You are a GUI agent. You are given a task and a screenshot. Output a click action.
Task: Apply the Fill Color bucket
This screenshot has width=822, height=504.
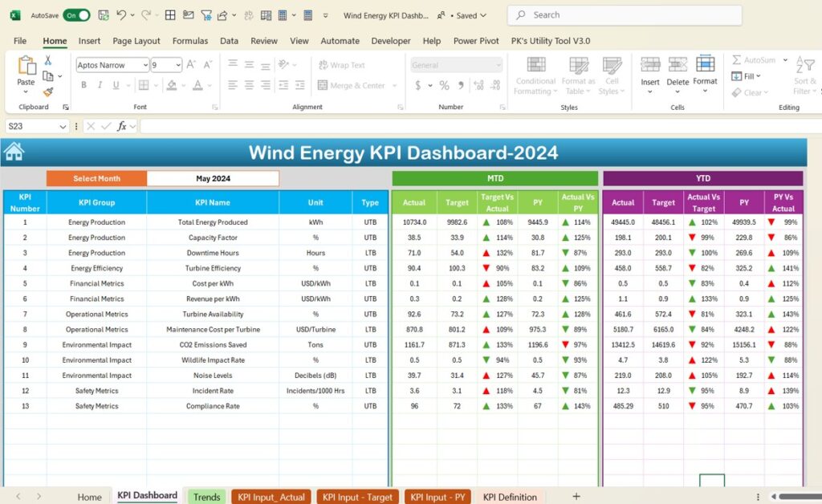172,85
